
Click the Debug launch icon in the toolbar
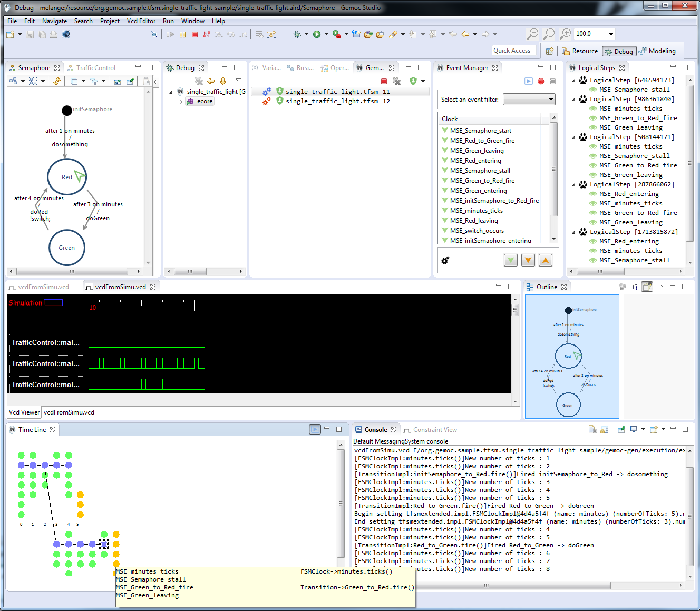click(x=297, y=34)
